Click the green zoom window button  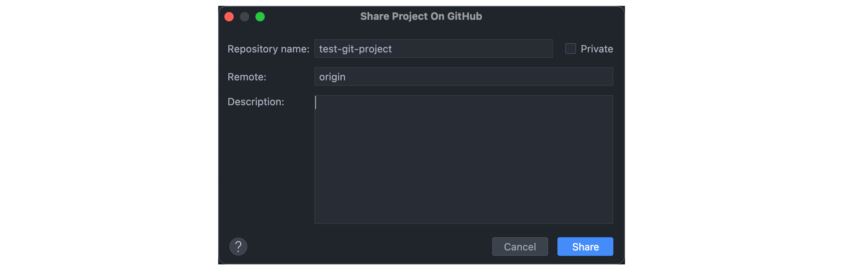click(260, 17)
